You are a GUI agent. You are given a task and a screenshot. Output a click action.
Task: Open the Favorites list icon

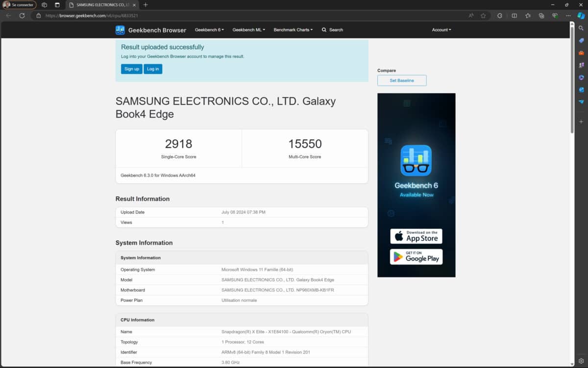click(x=528, y=15)
